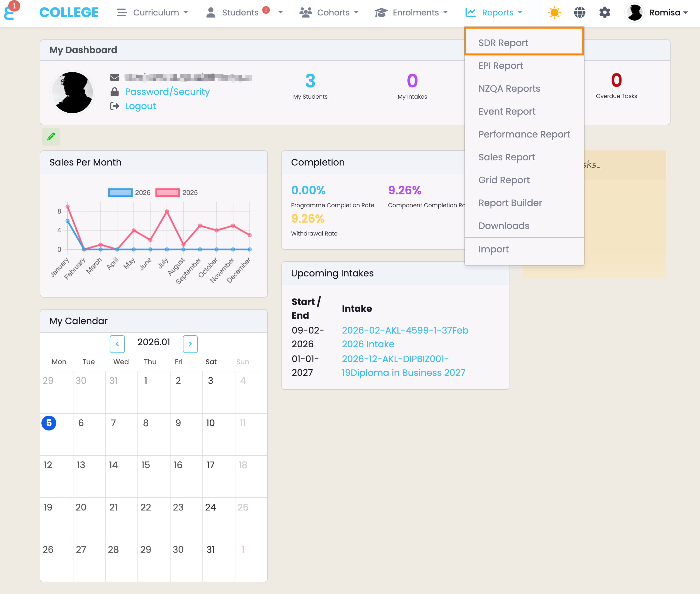This screenshot has height=594, width=700.
Task: Open the globe language icon
Action: tap(579, 13)
